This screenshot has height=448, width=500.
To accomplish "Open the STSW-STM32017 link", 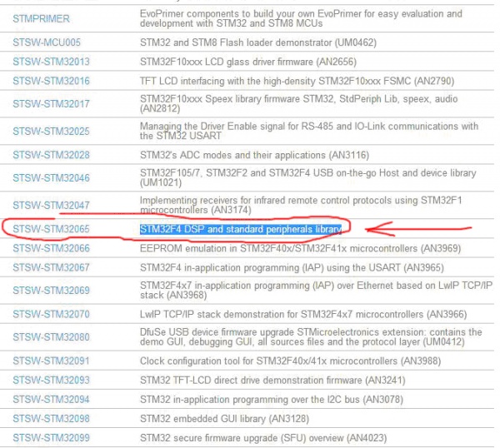I will [51, 104].
